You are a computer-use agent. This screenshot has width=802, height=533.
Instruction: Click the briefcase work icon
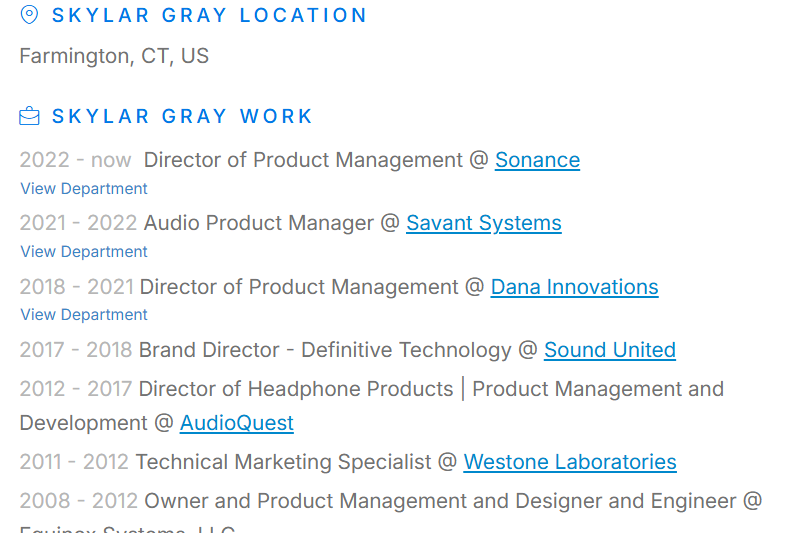[29, 116]
